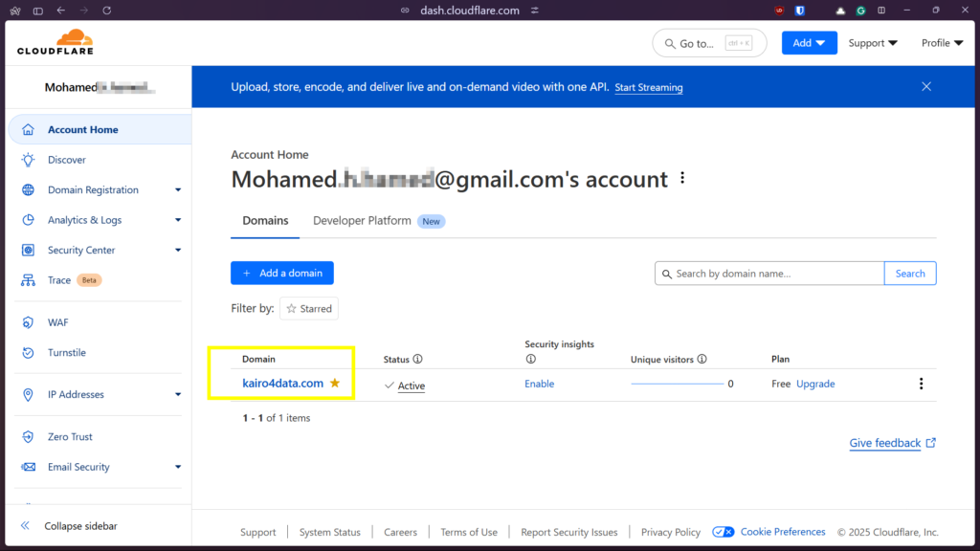Click the Status info icon
This screenshot has width=980, height=551.
point(417,359)
